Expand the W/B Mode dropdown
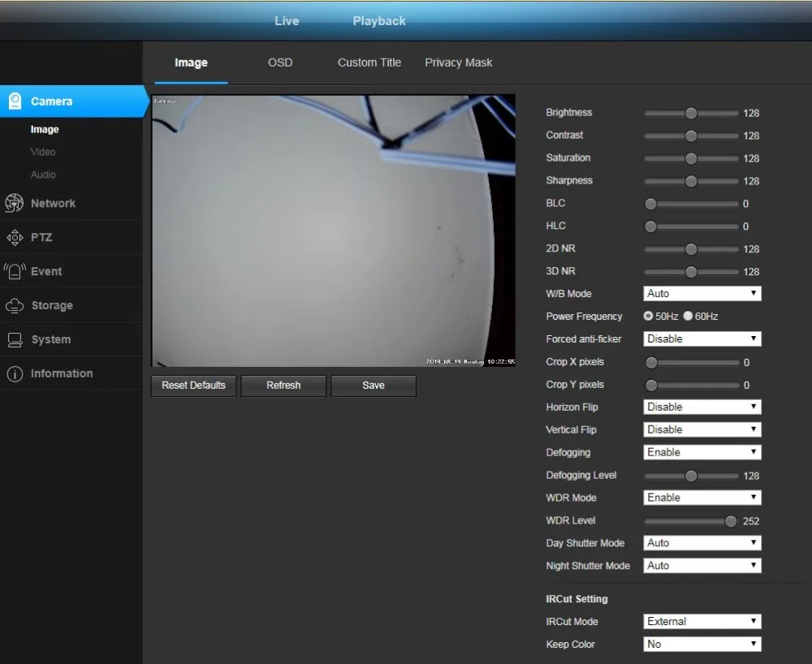This screenshot has width=812, height=664. [x=702, y=294]
